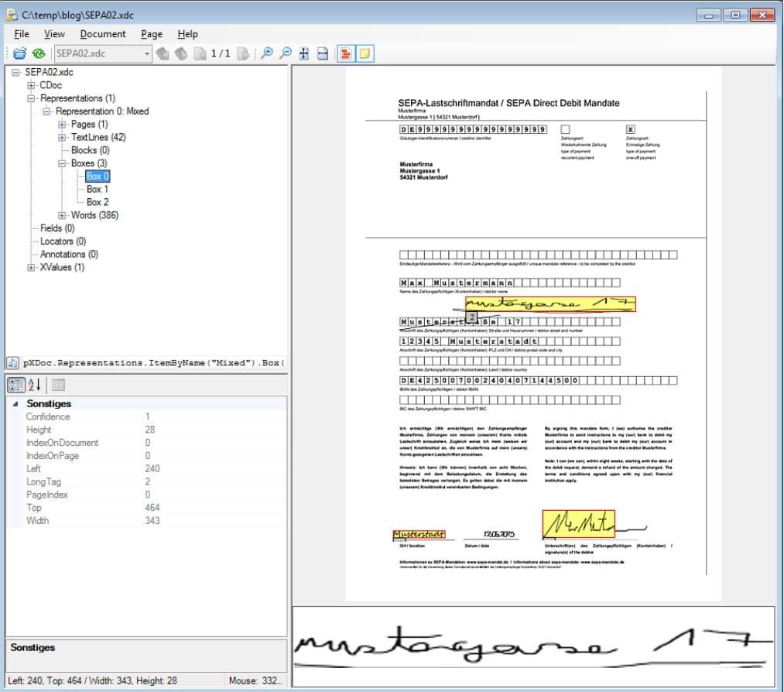784x692 pixels.
Task: Open the SEPA02.xdc document dropdown
Action: tap(147, 53)
